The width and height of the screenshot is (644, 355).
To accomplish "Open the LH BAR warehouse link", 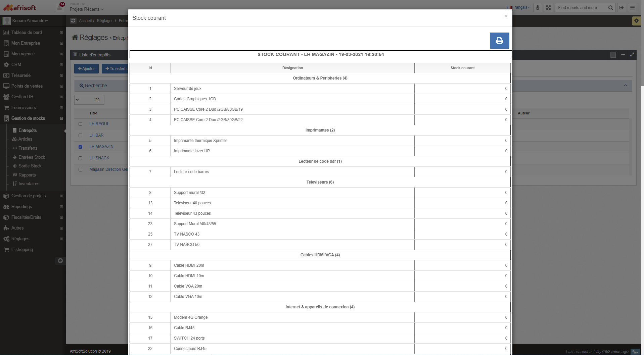I will point(96,135).
